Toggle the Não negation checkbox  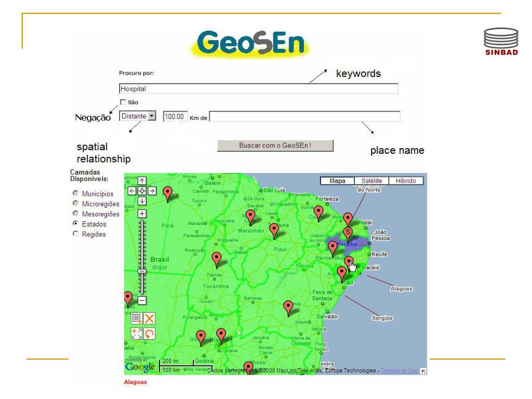pyautogui.click(x=123, y=102)
